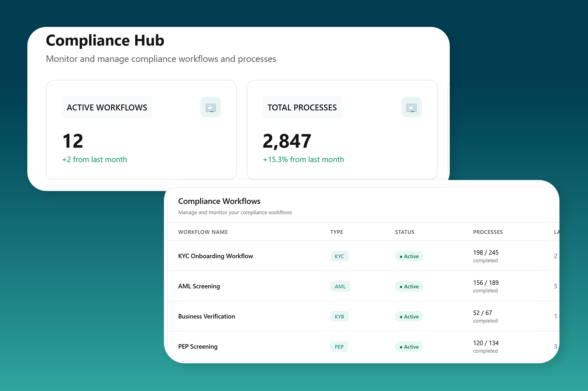Click the Active Workflows card icon
The image size is (588, 391).
(210, 107)
